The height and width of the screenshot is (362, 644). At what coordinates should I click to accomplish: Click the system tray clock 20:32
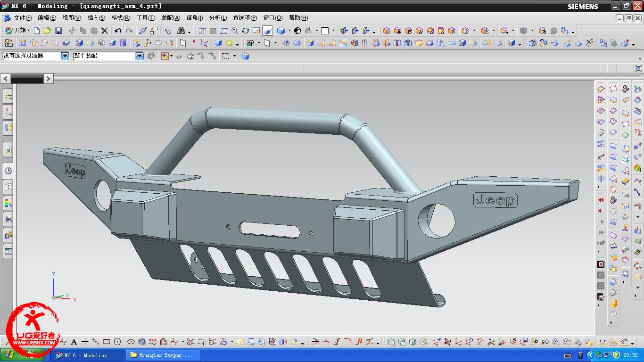(630, 355)
